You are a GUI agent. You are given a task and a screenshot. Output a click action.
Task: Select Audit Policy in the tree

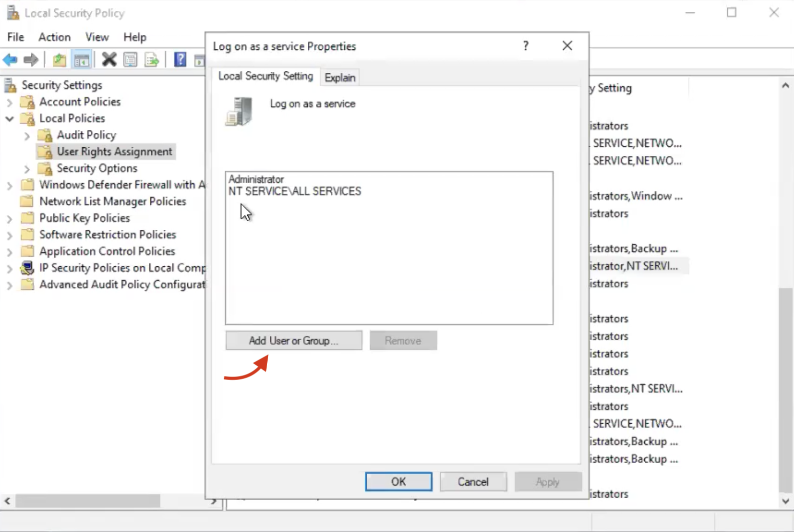[86, 135]
